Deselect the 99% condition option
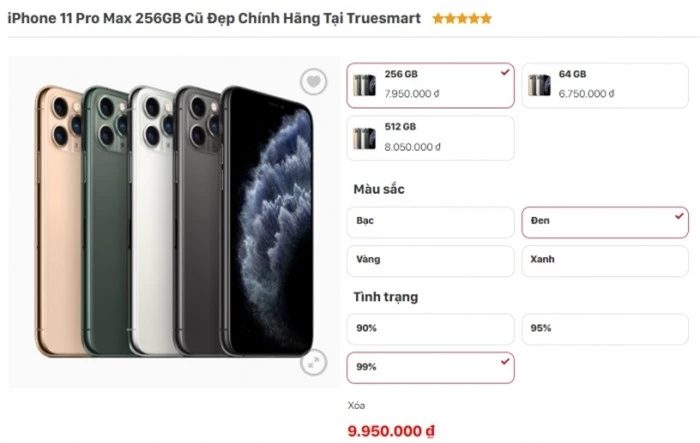Image resolution: width=700 pixels, height=443 pixels. [x=430, y=368]
